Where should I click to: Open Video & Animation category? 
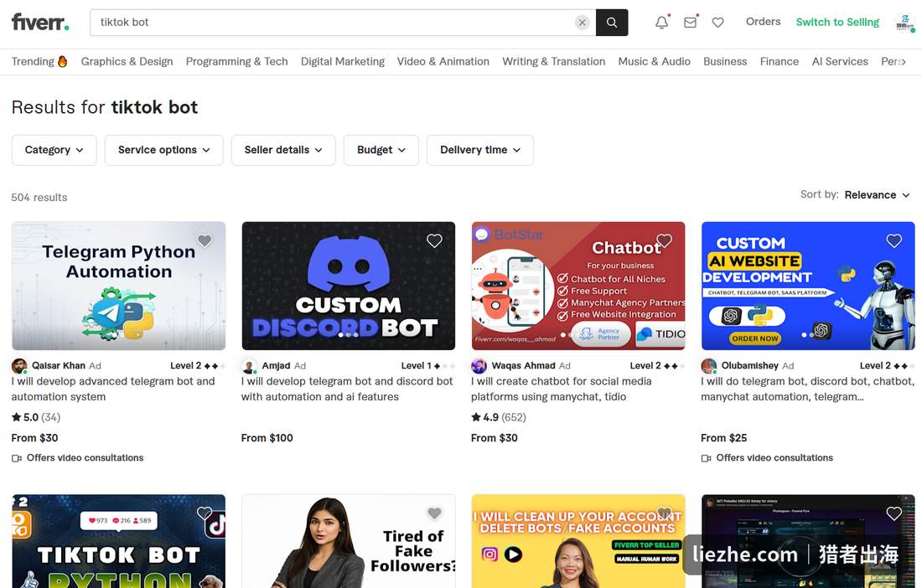(x=443, y=62)
